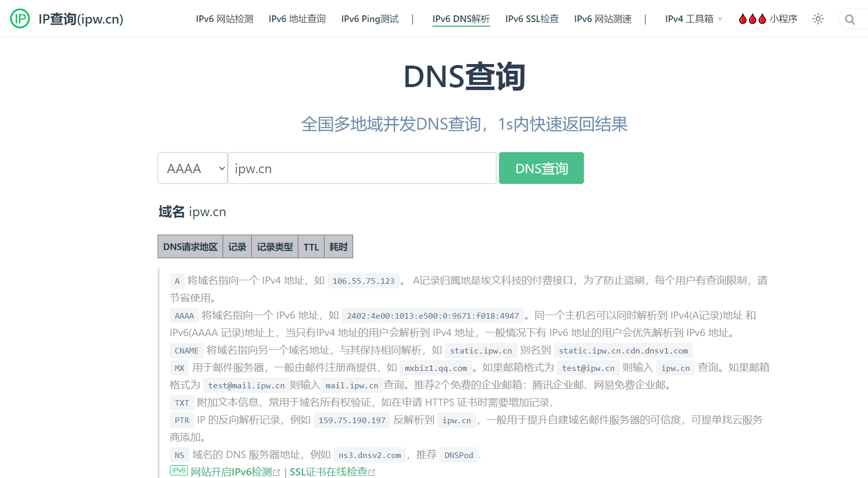
Task: Click the green DNS查询 button
Action: click(x=541, y=168)
